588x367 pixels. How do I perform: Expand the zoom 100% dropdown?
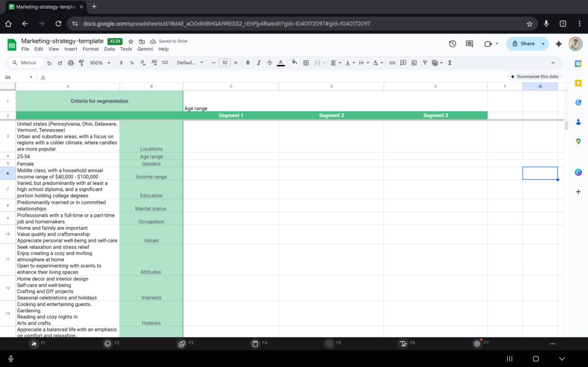(x=100, y=63)
